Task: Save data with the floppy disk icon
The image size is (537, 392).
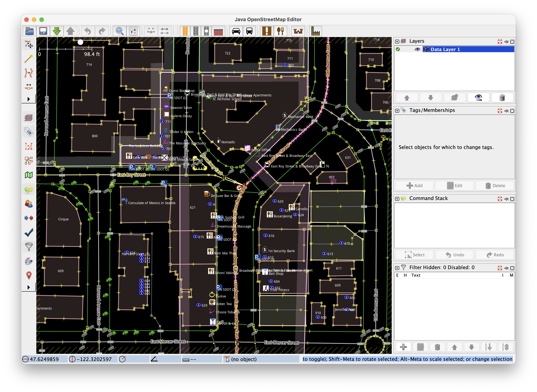Action: [43, 31]
